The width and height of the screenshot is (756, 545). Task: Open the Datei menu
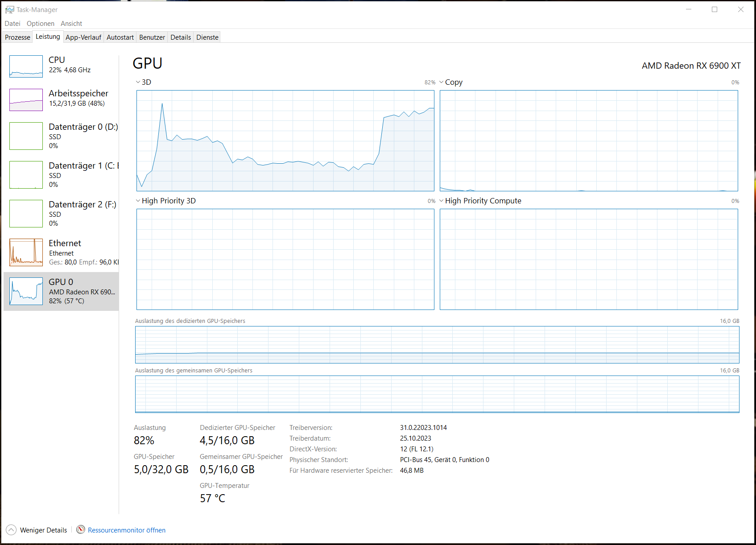pyautogui.click(x=12, y=24)
